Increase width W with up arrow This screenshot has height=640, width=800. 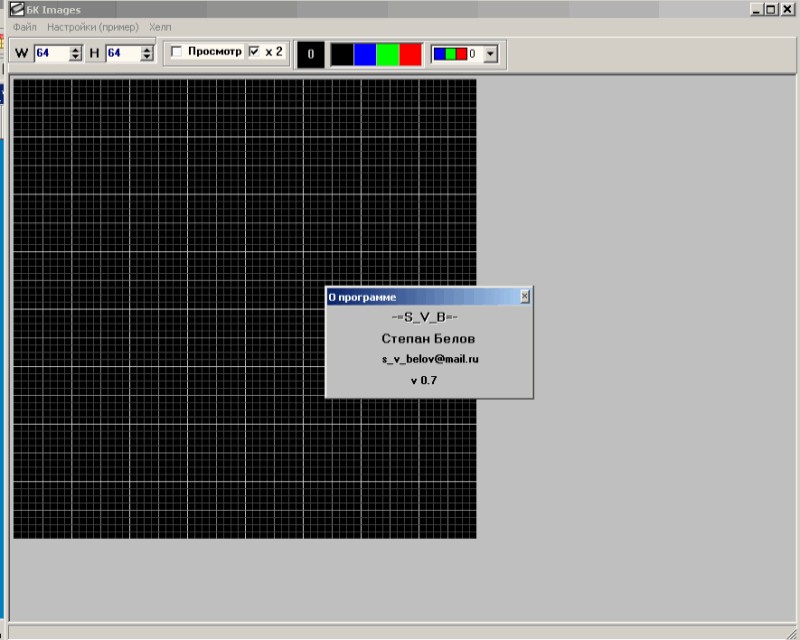point(76,49)
